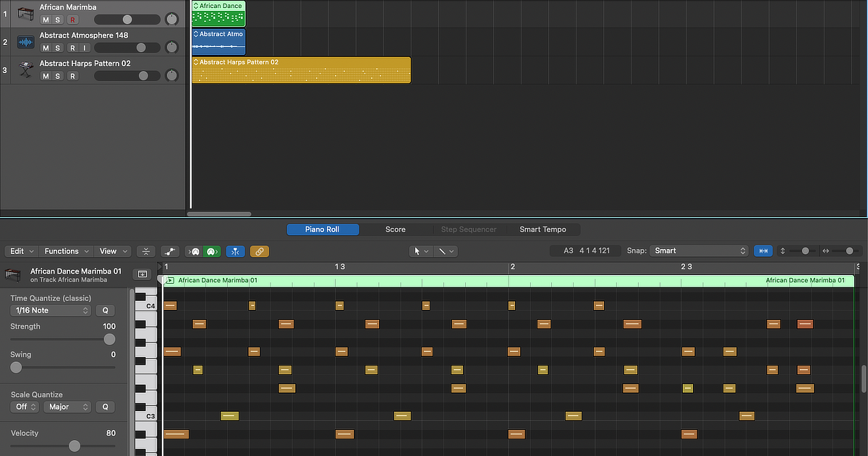868x456 pixels.
Task: Open the Major scale dropdown
Action: (x=67, y=407)
